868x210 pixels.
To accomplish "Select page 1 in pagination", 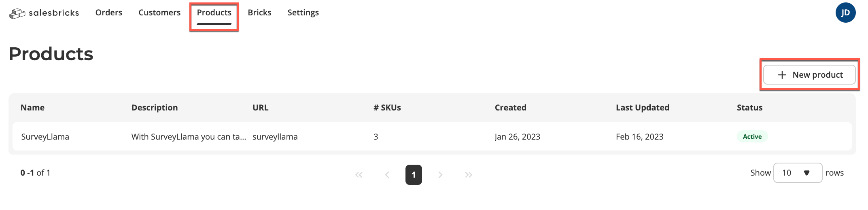I will pyautogui.click(x=414, y=175).
